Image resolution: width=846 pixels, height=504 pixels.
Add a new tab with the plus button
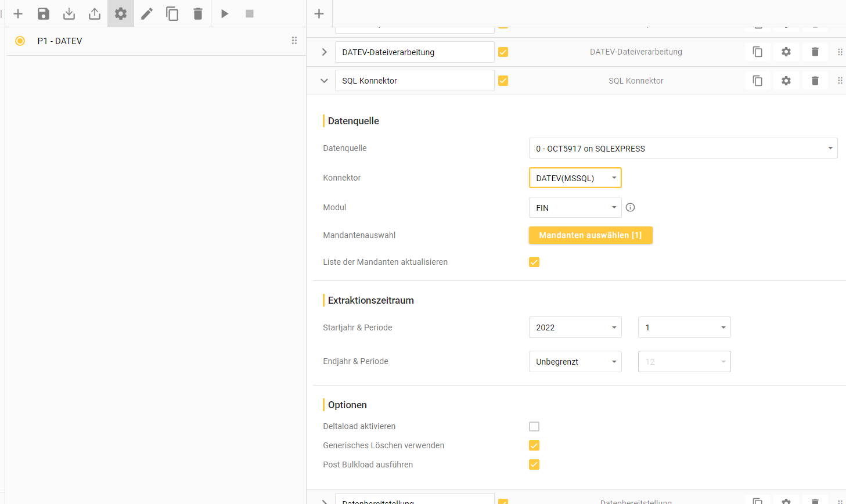pos(319,13)
